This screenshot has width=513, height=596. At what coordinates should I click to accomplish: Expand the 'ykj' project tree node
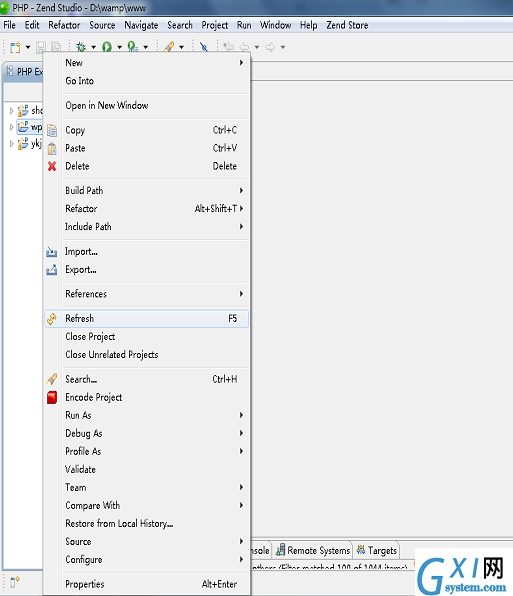11,143
